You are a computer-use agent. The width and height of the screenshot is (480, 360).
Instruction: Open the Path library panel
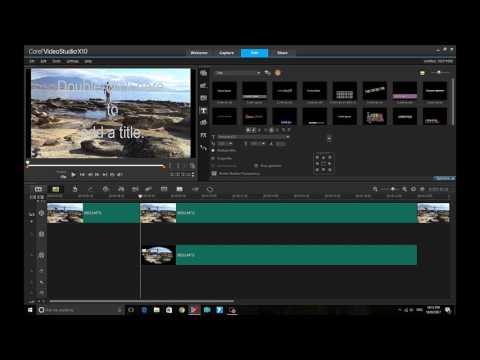tap(203, 148)
